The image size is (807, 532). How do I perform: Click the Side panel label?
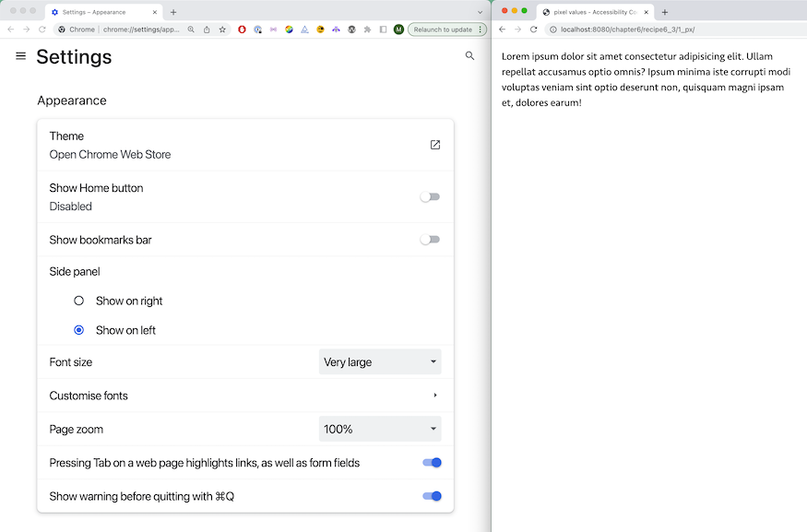coord(75,272)
